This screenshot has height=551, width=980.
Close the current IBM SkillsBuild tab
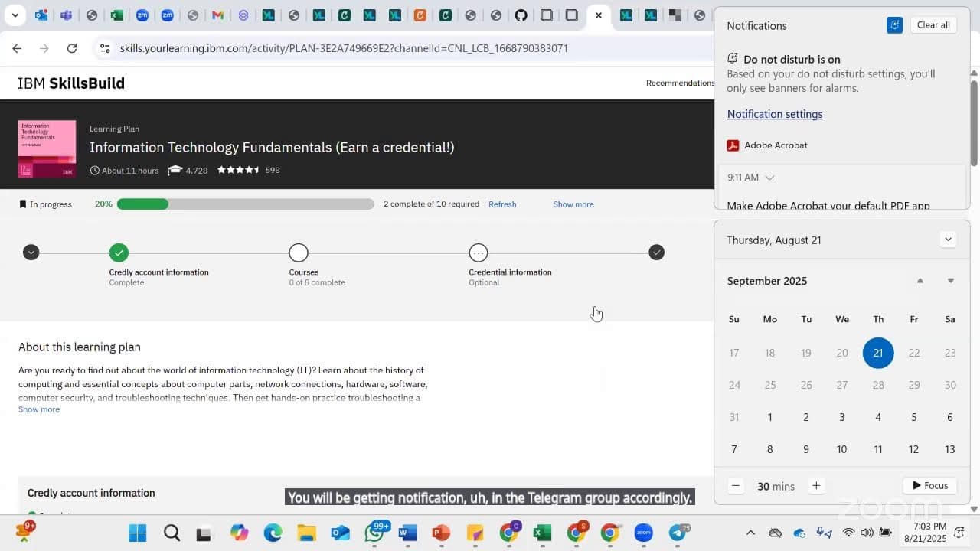(599, 15)
